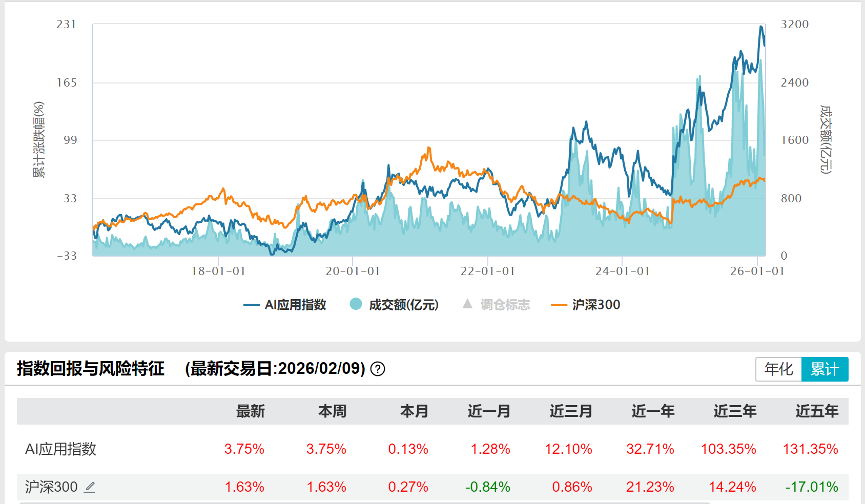This screenshot has width=865, height=504.
Task: Open the 最新 column sorting menu
Action: click(x=250, y=411)
